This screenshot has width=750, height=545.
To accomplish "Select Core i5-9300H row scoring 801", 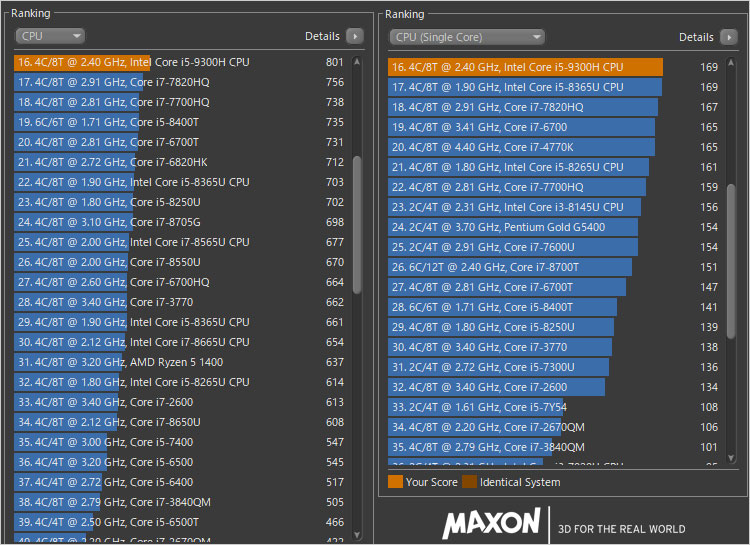I will coord(180,62).
